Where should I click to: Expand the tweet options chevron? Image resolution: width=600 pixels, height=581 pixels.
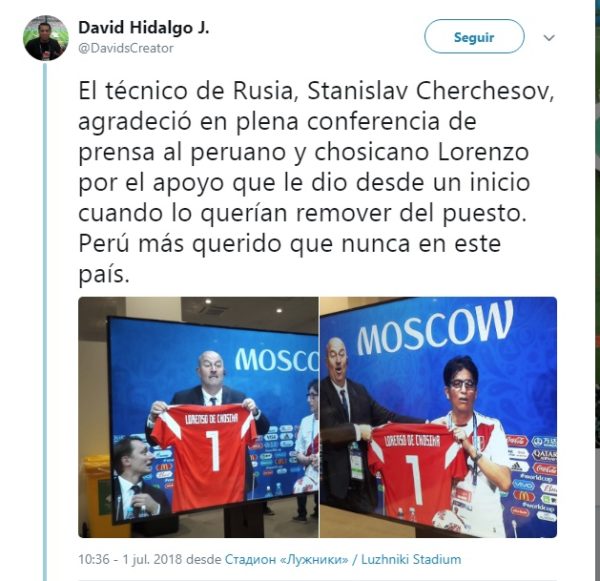pyautogui.click(x=549, y=38)
